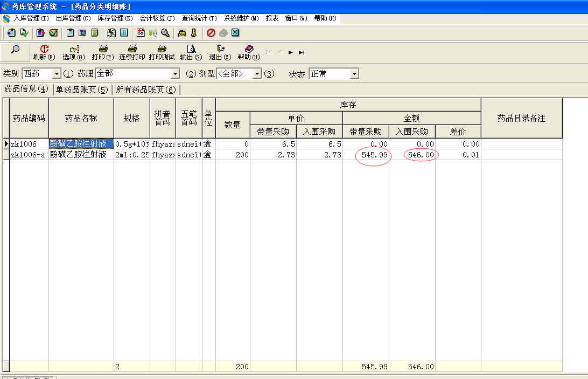Click the 药品编码 column header
Viewport: 588px width, 379px height.
(x=29, y=118)
